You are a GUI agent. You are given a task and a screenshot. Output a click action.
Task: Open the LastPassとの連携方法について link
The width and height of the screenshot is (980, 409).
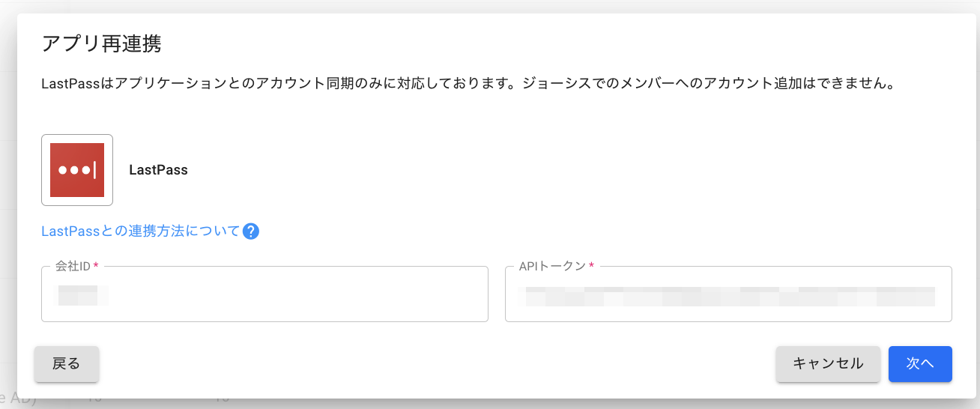(140, 231)
